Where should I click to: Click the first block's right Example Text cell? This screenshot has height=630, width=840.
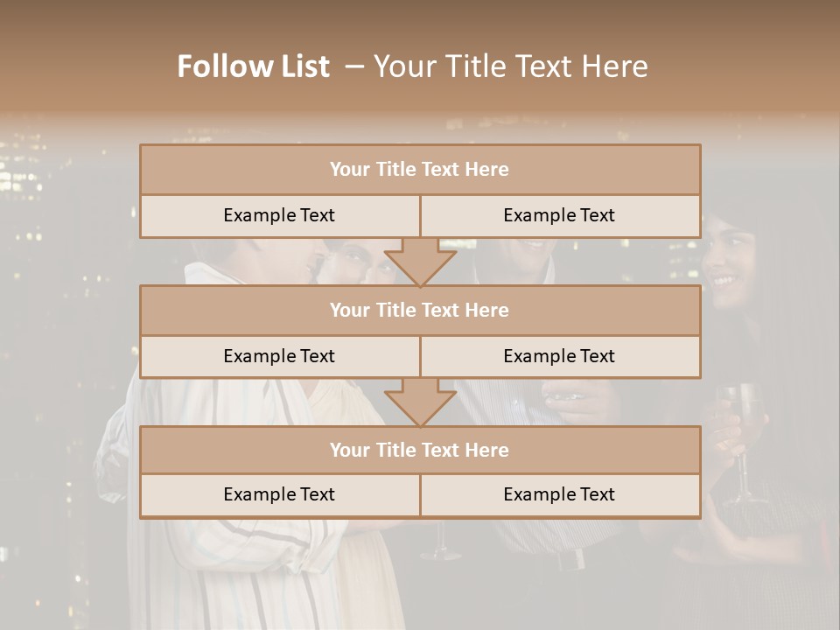560,215
